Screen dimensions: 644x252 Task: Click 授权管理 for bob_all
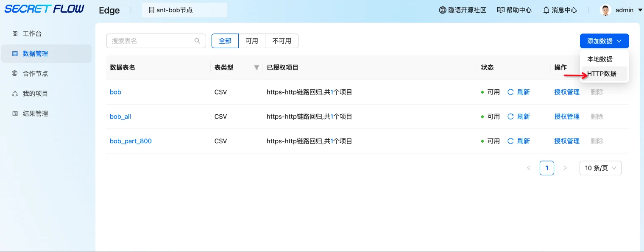point(567,116)
